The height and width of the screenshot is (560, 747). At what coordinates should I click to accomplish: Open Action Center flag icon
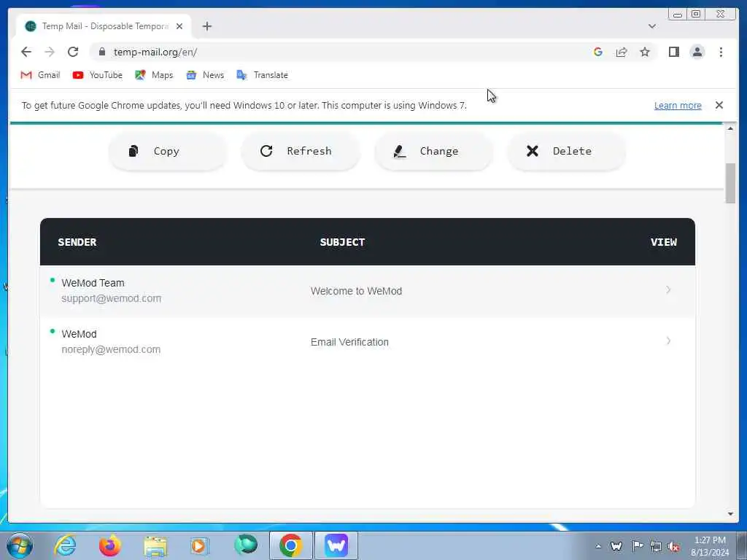(x=637, y=545)
